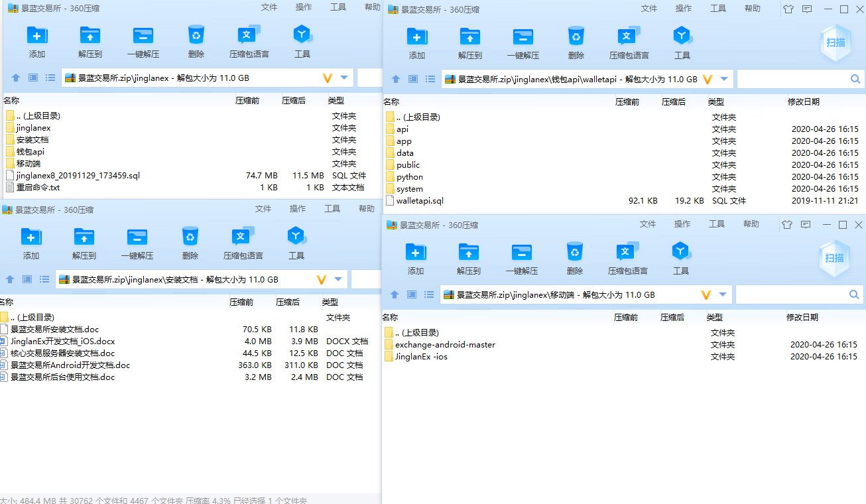
Task: Click 压缩包语言 icon in 移动端 window
Action: 627,252
